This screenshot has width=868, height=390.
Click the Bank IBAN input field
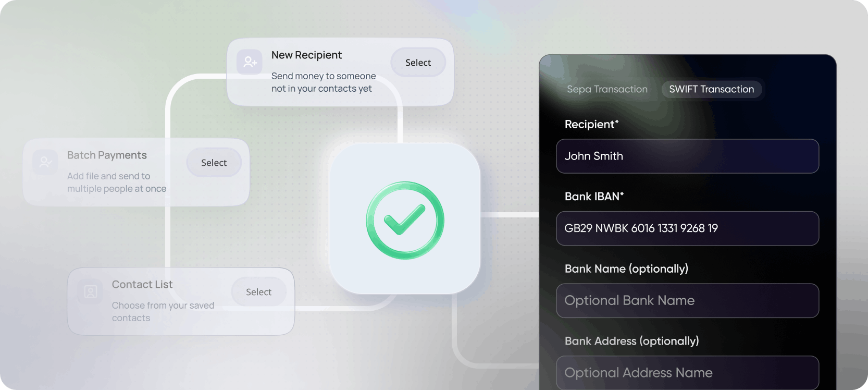[x=687, y=228]
